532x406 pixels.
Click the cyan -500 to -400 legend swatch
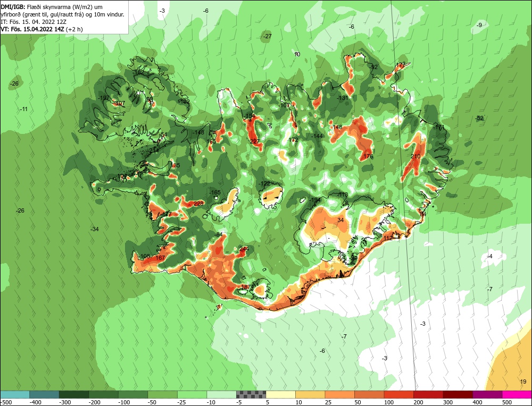coord(15,394)
